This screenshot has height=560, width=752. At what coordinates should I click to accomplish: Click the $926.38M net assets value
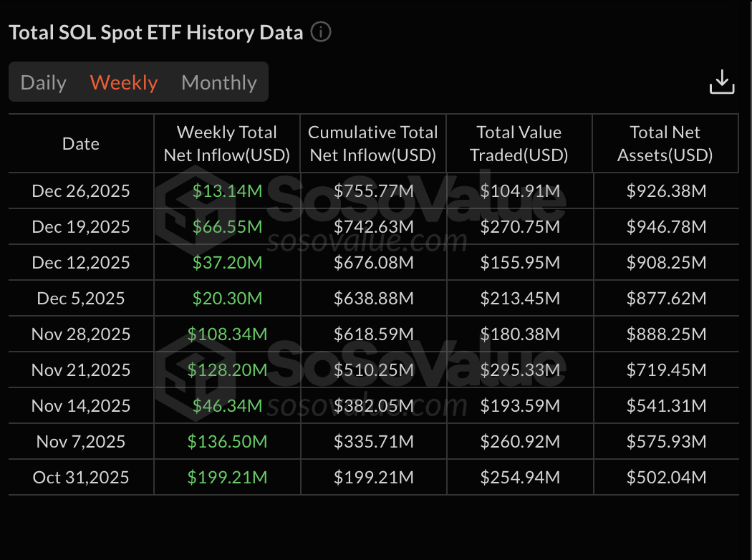665,190
